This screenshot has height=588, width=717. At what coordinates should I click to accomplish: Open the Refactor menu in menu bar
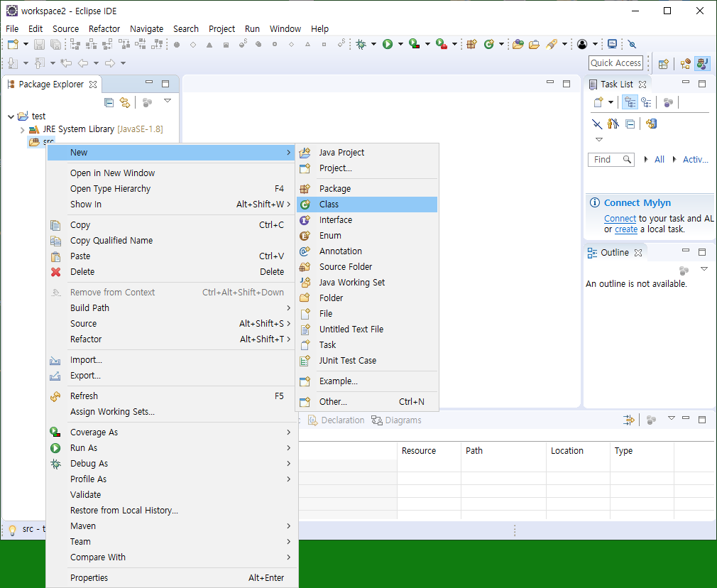[x=104, y=29]
